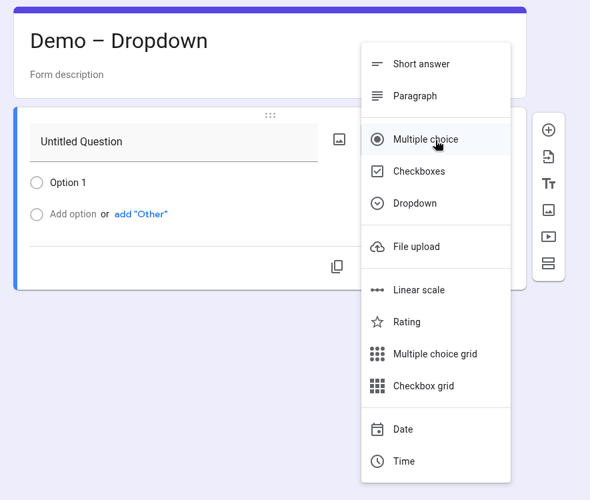This screenshot has height=500, width=590.
Task: Click the Untitled Question title field
Action: [174, 142]
